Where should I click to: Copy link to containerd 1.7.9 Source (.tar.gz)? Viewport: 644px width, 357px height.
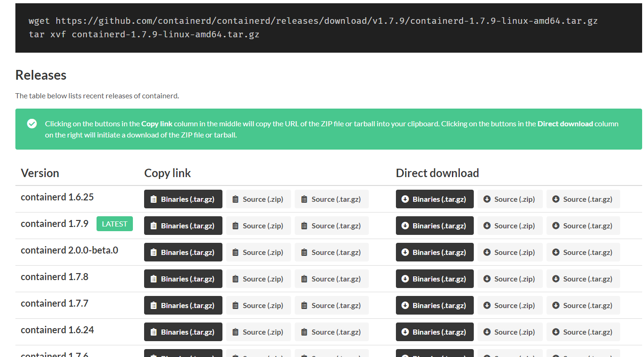click(332, 226)
